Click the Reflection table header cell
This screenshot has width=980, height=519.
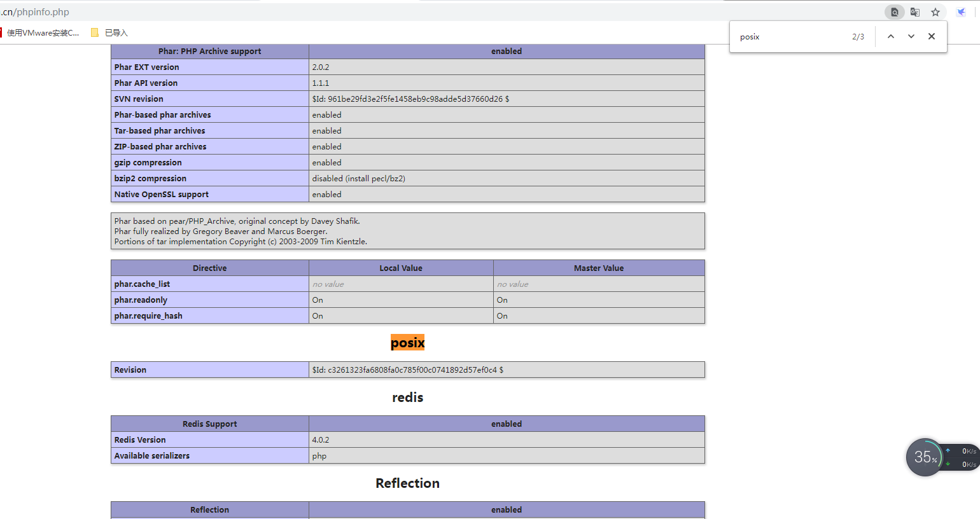[210, 509]
